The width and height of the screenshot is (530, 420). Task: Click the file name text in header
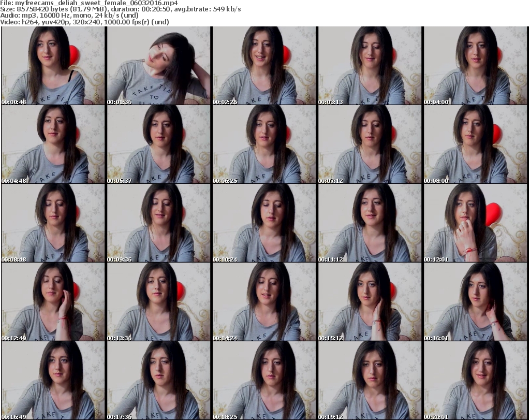tap(89, 3)
